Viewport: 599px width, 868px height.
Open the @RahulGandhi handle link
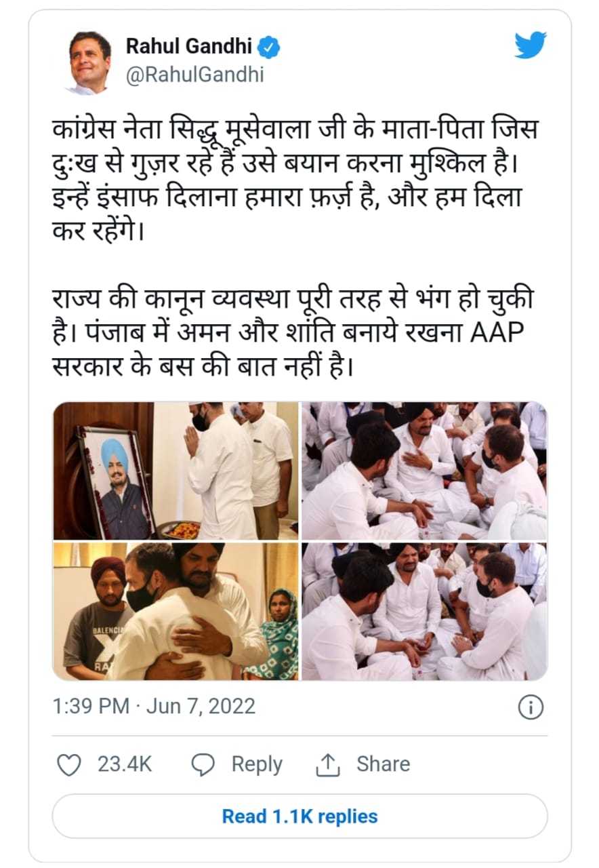pyautogui.click(x=195, y=75)
